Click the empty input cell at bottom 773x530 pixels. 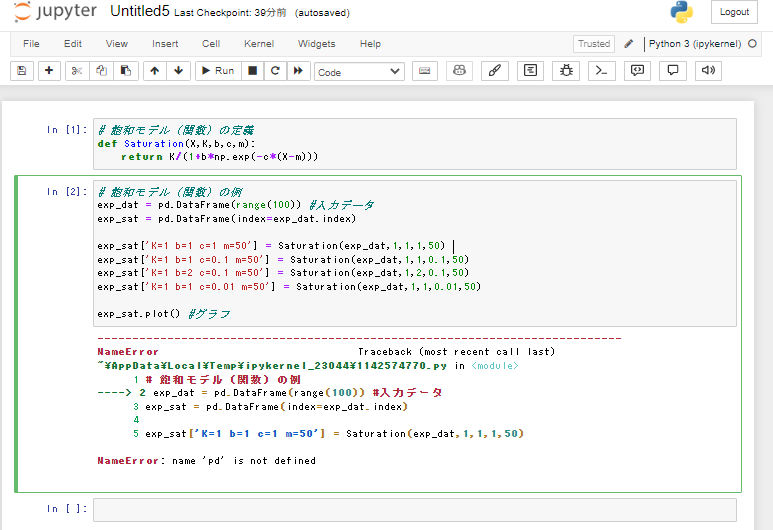pos(414,509)
